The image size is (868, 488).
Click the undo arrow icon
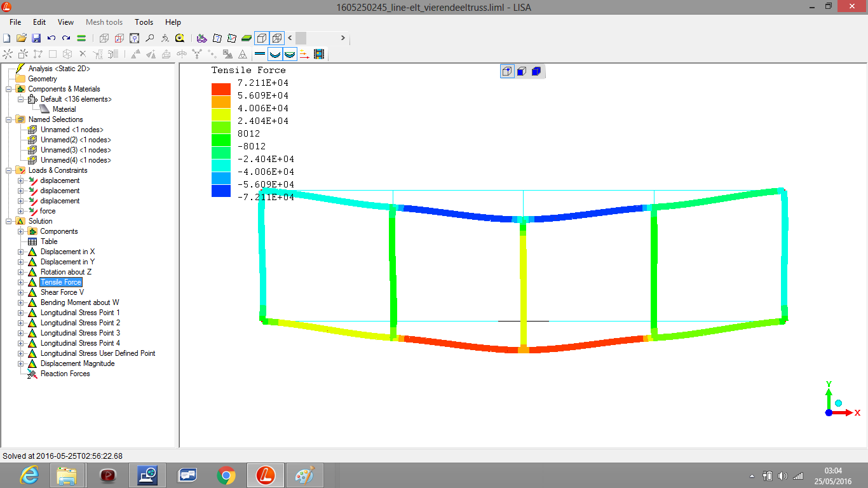click(x=51, y=38)
